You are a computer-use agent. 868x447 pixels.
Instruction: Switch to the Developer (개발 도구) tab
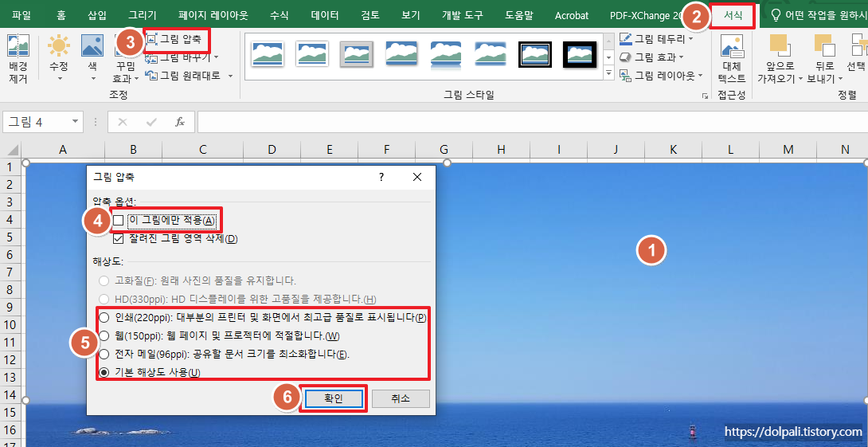coord(464,15)
